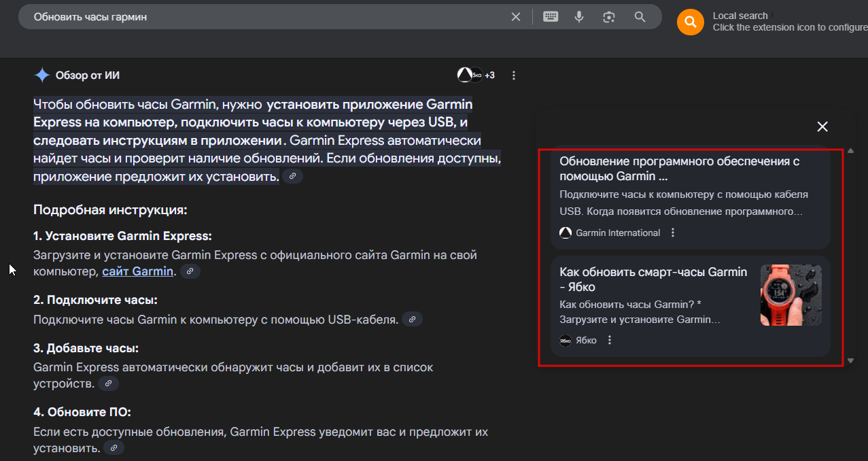Open the on-screen keyboard icon
868x461 pixels.
551,17
